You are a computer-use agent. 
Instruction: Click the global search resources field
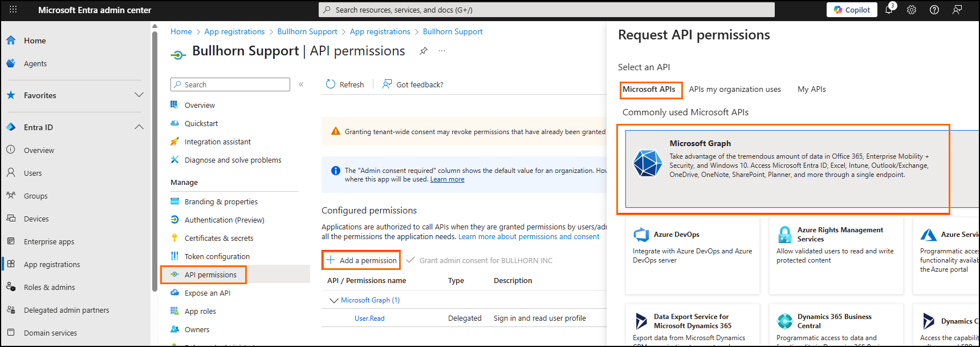click(x=547, y=10)
